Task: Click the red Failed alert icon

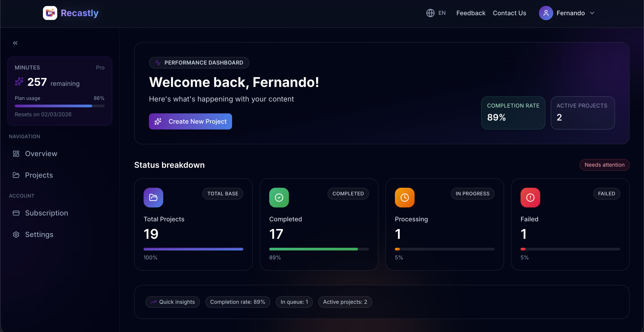Action: [530, 198]
